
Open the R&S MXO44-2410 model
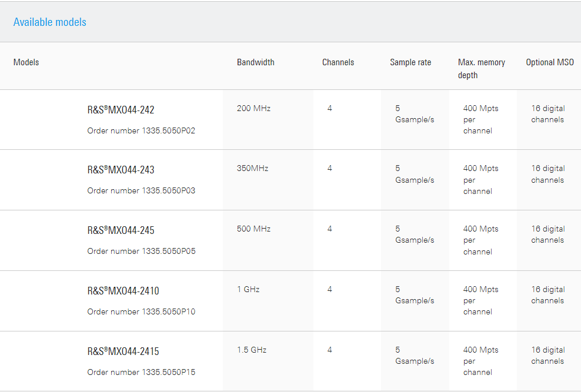[123, 291]
